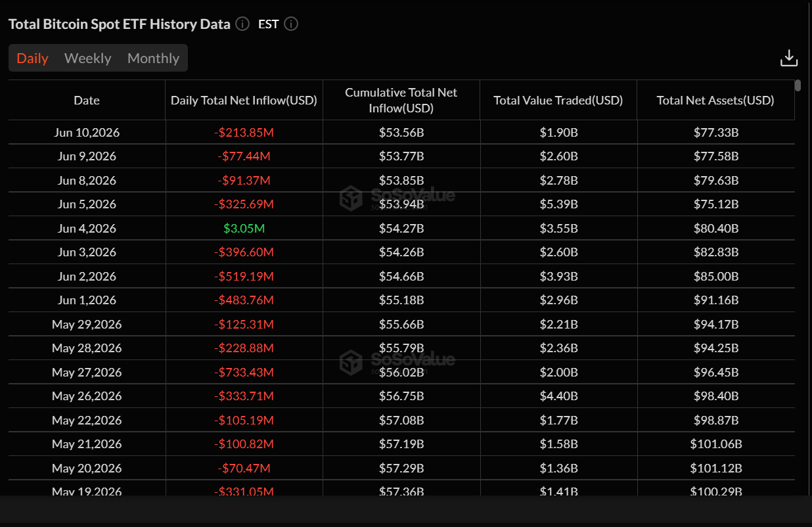Click the Jun 4,2026 date cell

tap(87, 229)
